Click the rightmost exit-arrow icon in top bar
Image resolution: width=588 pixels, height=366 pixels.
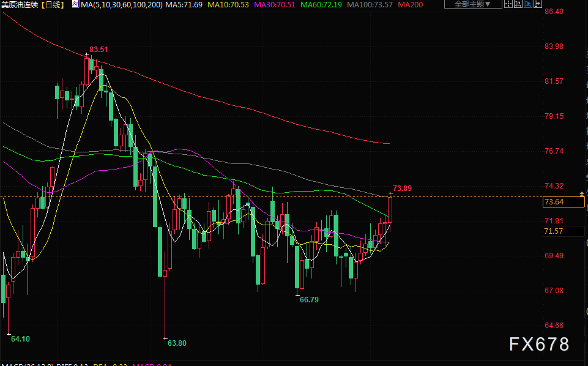pyautogui.click(x=538, y=4)
